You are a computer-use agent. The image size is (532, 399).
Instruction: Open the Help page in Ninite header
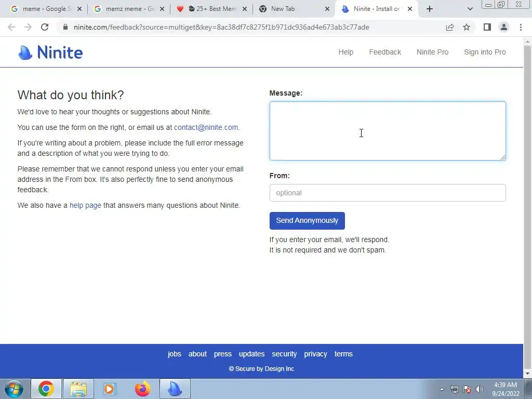coord(345,52)
